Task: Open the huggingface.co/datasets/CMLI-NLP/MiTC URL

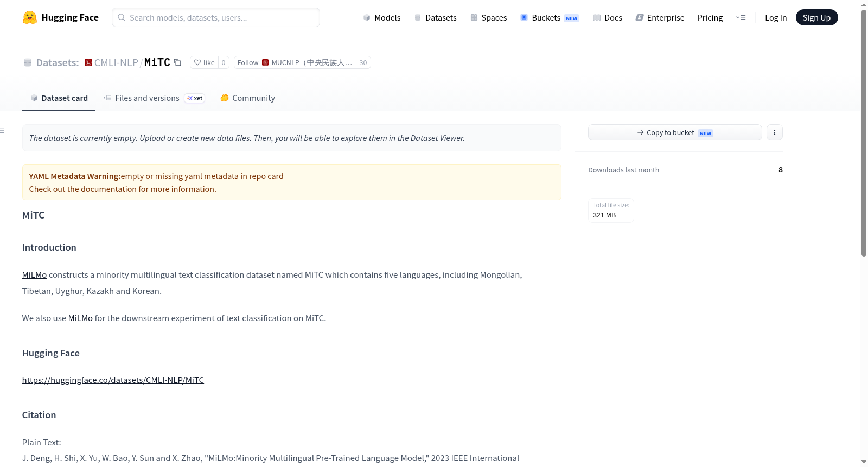Action: pyautogui.click(x=113, y=380)
